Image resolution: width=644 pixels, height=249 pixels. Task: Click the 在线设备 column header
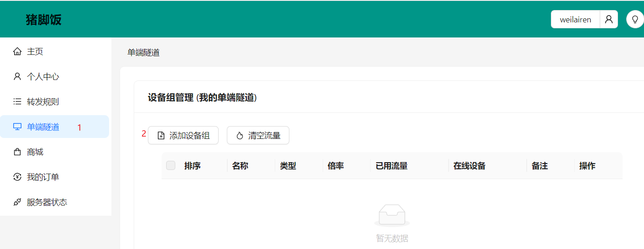(x=469, y=166)
